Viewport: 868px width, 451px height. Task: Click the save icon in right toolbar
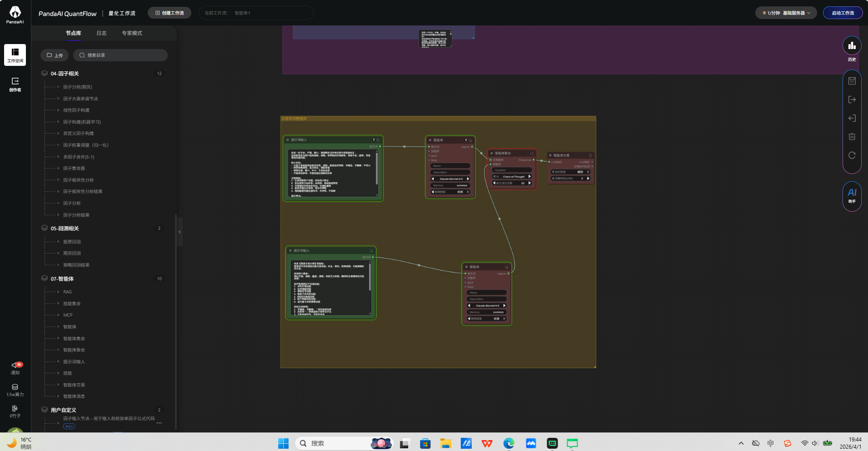click(852, 81)
